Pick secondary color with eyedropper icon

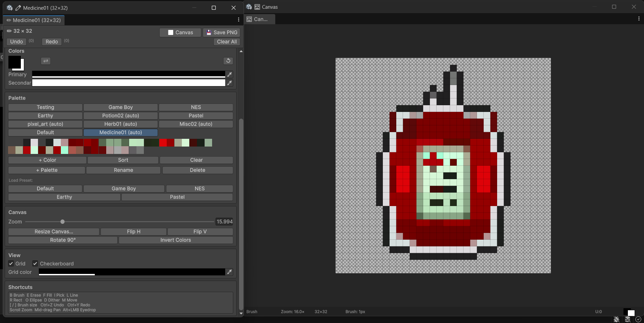(230, 83)
